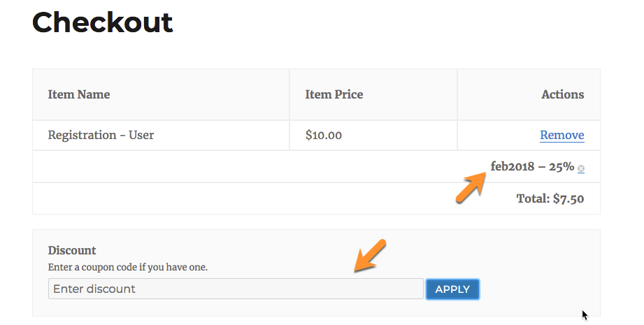Click the 25% discount percentage
Screen dimensions: 644x325
[x=562, y=166]
